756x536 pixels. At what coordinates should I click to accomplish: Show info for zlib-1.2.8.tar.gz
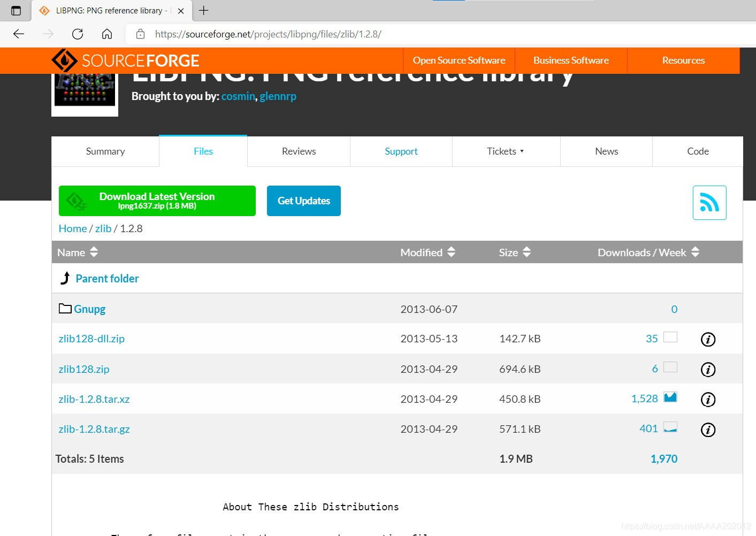(708, 430)
